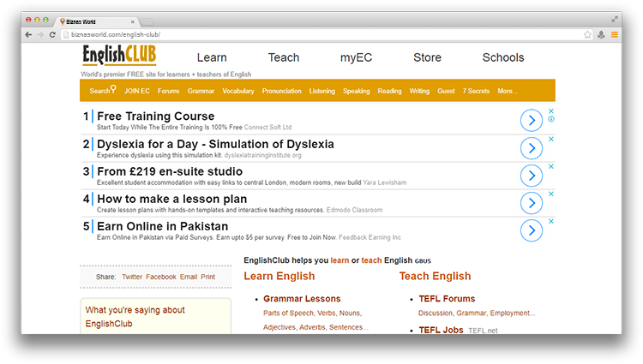Viewport: 643px width, 364px height.
Task: Open the More... menu in orange navbar
Action: [x=507, y=91]
